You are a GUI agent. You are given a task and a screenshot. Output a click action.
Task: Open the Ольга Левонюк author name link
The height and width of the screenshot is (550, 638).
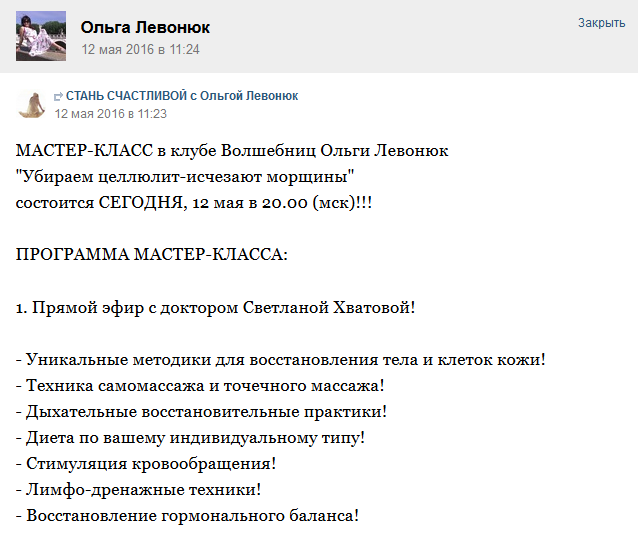tap(145, 27)
